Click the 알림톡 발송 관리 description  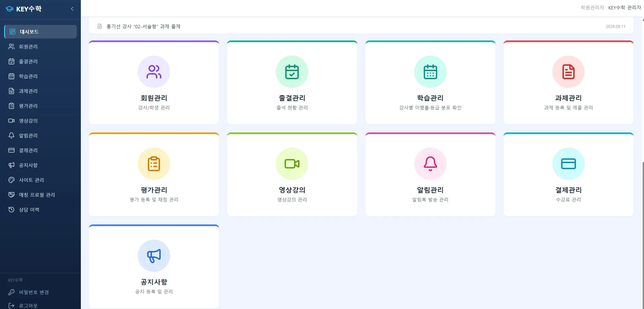(430, 199)
